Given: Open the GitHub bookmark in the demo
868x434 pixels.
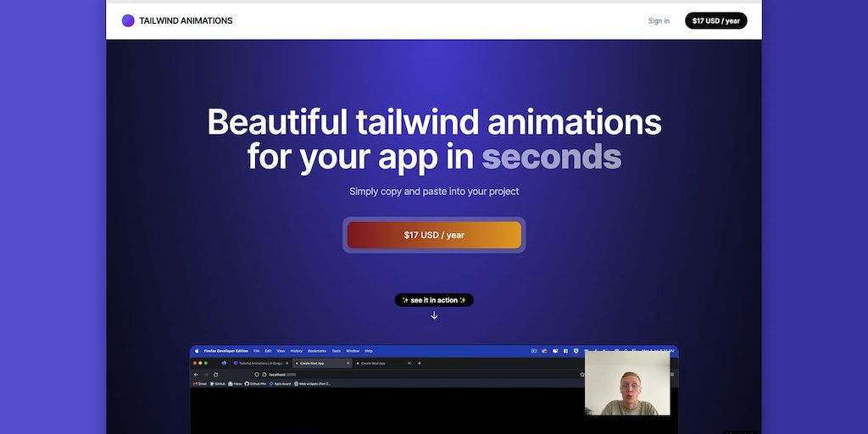Looking at the screenshot, I should (218, 384).
